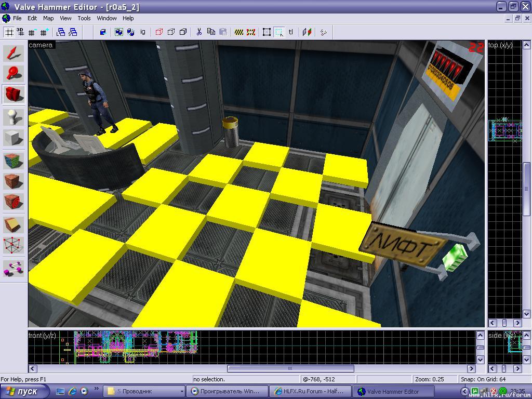
Task: Select the Selection (red arrow) tool
Action: [14, 54]
